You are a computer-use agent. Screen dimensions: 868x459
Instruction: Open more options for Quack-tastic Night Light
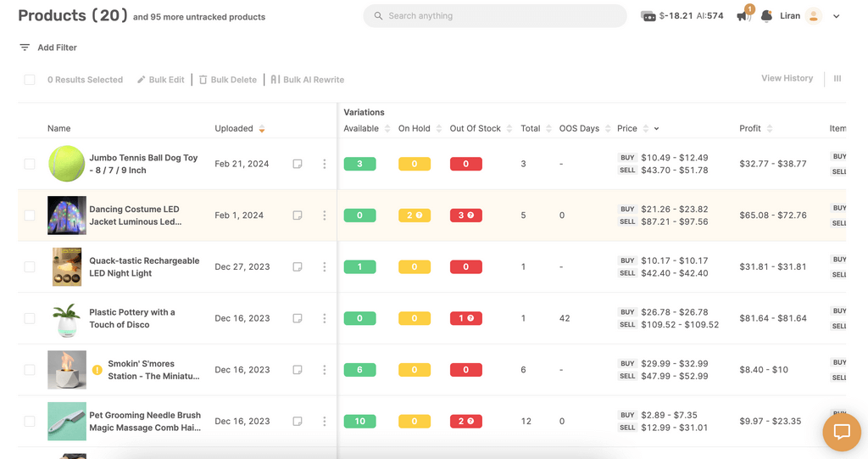(325, 267)
